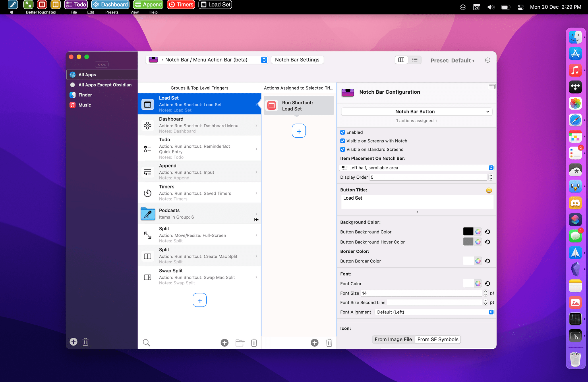Select the All Apps sidebar item

tap(87, 74)
